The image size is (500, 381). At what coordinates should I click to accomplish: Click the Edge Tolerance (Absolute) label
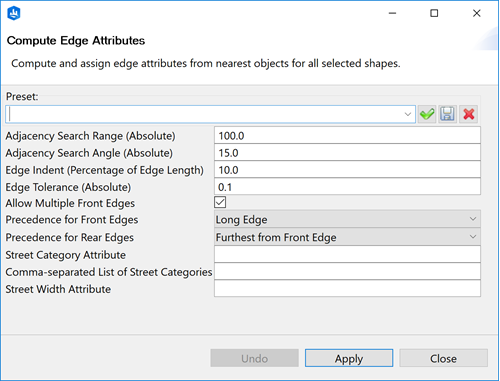[x=68, y=187]
